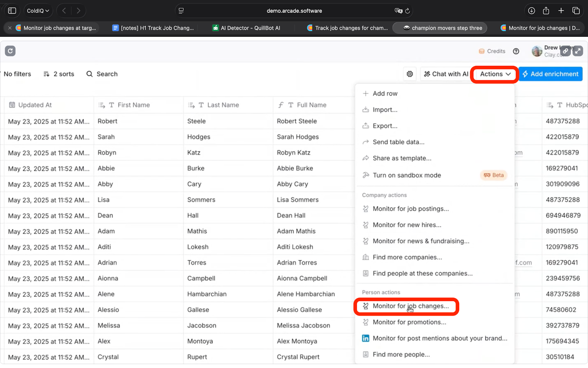Click the Add enrichment button
The image size is (588, 368).
click(x=551, y=74)
